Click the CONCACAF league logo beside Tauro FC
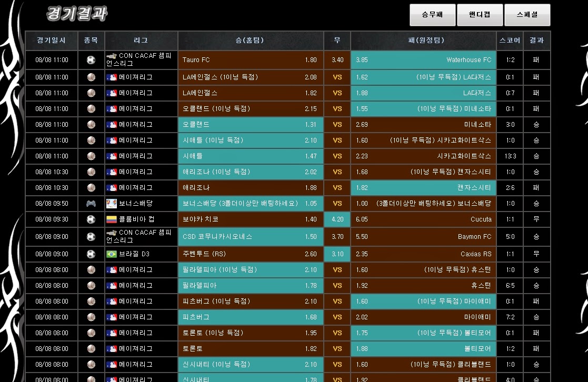This screenshot has height=382, width=588. click(x=112, y=56)
